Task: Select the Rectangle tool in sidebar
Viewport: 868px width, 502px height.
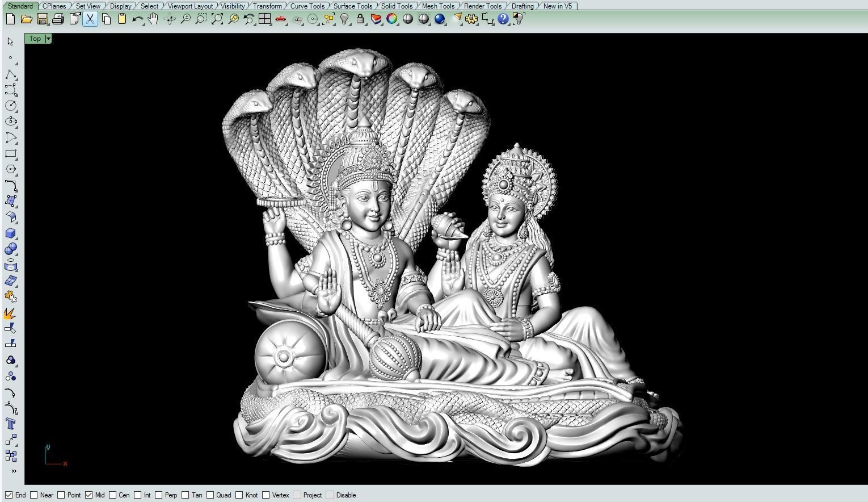Action: coord(11,153)
